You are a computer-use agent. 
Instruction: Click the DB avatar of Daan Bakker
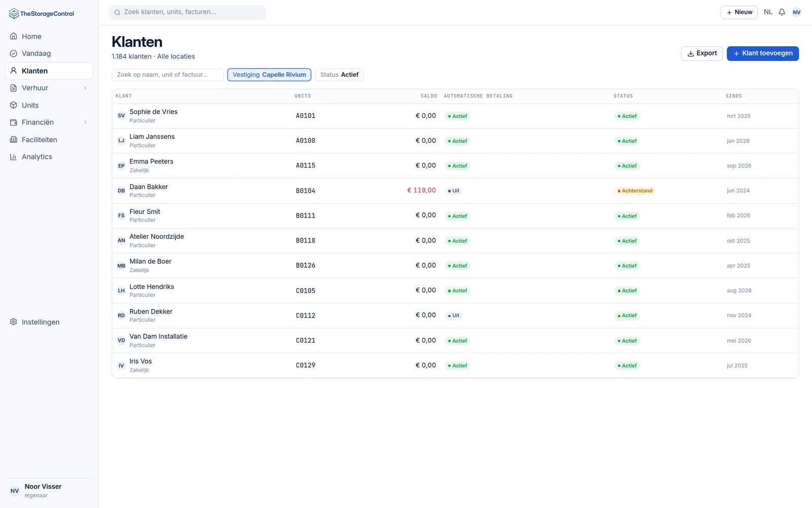coord(121,191)
